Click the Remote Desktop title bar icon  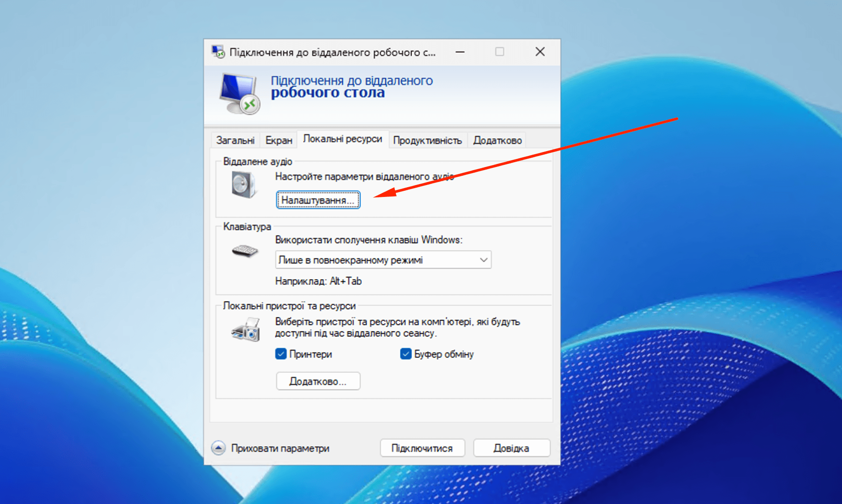click(218, 52)
